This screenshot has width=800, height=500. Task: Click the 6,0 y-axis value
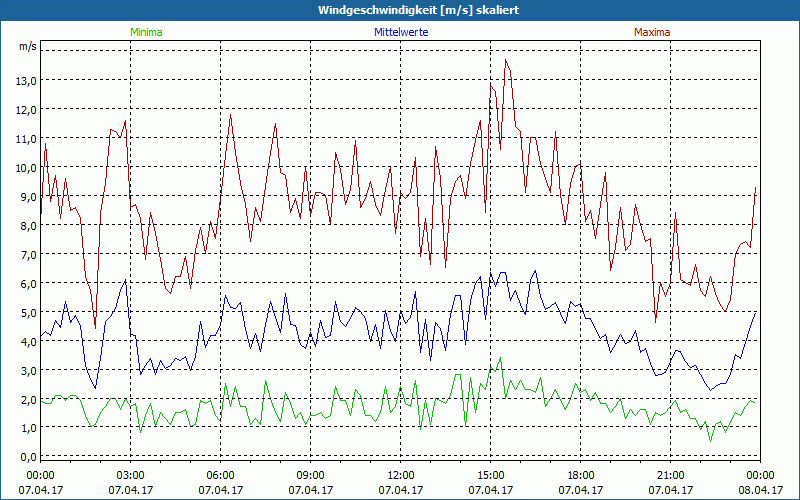click(x=30, y=284)
